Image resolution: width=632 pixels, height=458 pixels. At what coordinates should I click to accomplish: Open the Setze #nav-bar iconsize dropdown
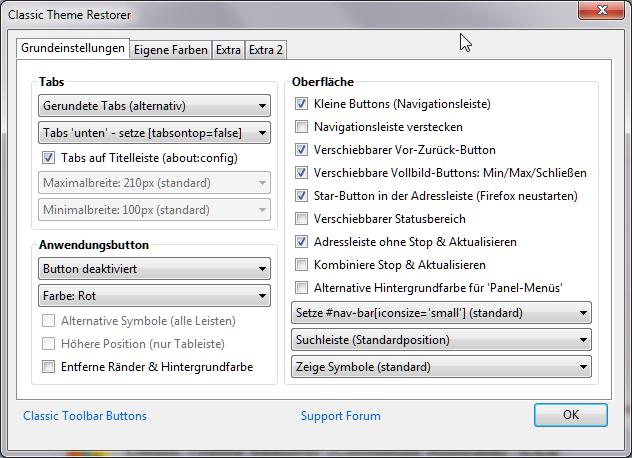(x=440, y=313)
